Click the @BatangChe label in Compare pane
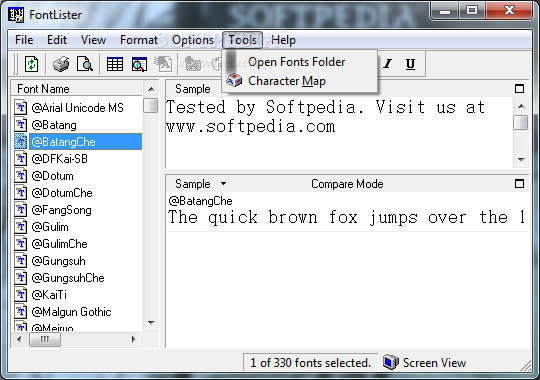 [200, 201]
